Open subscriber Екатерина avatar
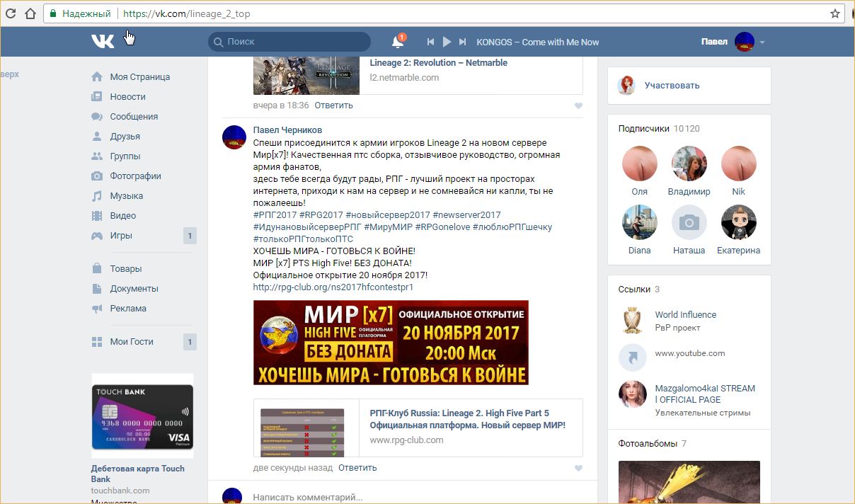855x504 pixels. (738, 223)
